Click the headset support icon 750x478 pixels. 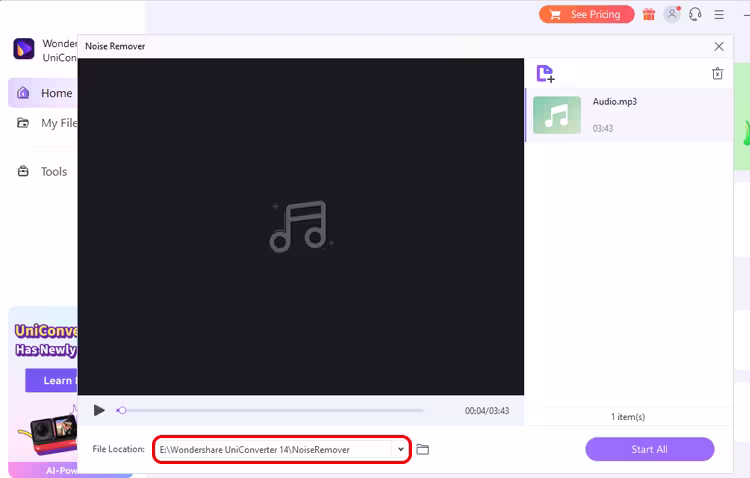(695, 14)
